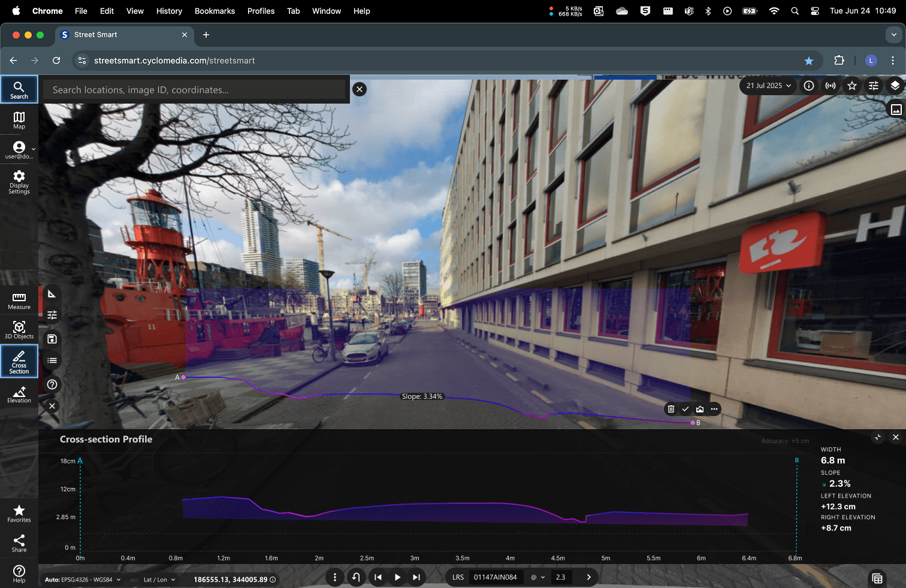Confirm cross section with checkmark button
This screenshot has width=906, height=588.
pos(685,409)
